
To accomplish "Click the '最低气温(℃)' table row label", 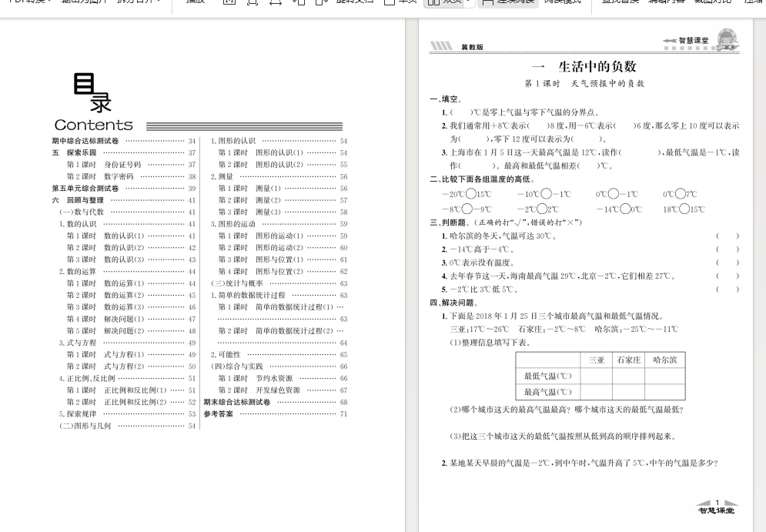I will 547,376.
